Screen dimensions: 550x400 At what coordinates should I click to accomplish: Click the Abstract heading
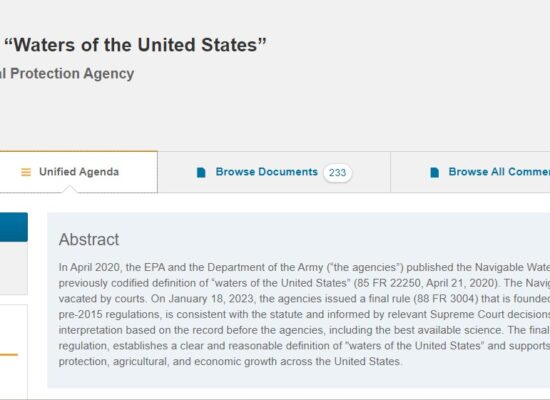click(x=89, y=240)
